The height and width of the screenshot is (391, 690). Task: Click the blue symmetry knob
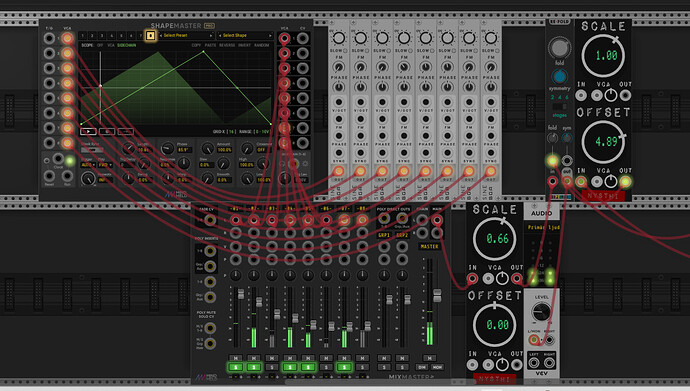pyautogui.click(x=559, y=77)
